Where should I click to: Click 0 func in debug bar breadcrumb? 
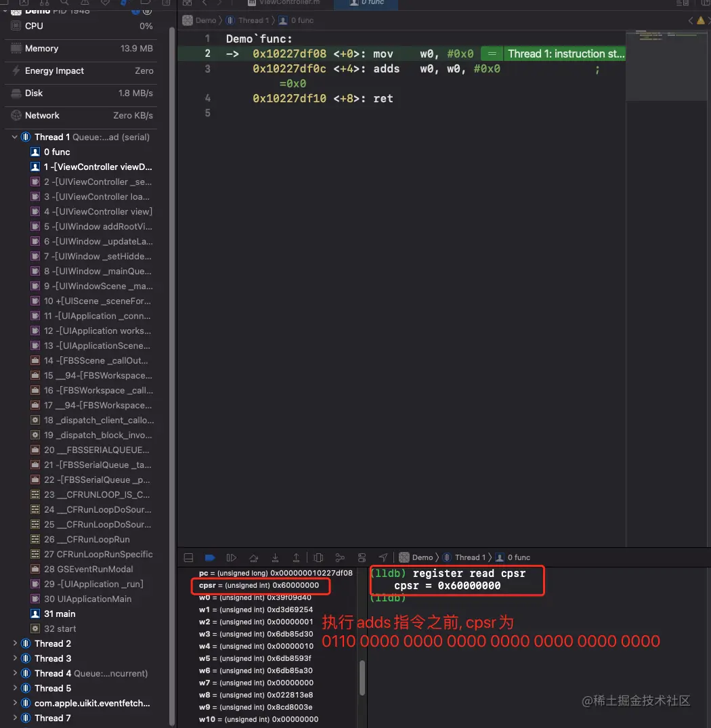513,557
